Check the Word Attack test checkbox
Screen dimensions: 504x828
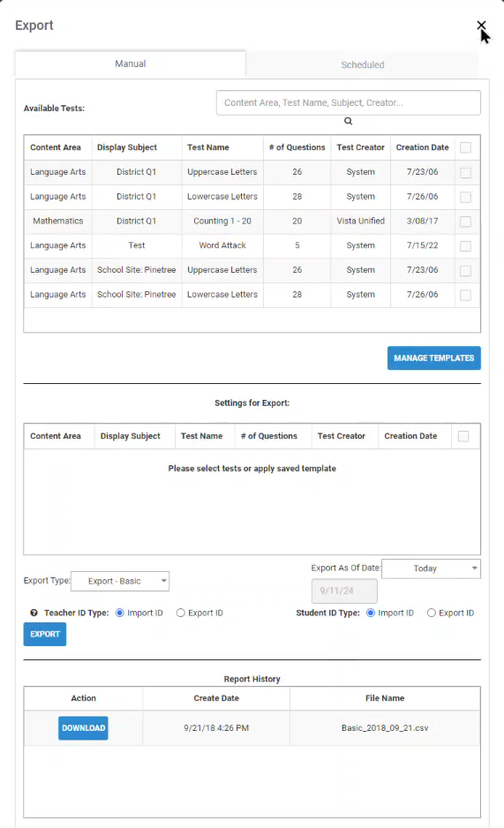click(465, 246)
